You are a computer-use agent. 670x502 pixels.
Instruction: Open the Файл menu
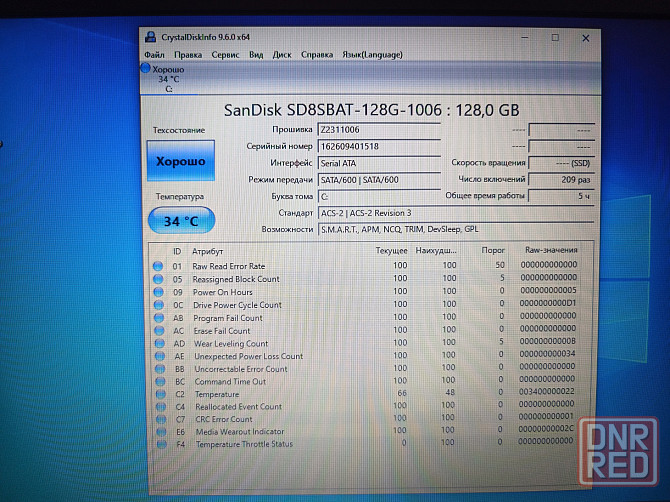click(154, 55)
